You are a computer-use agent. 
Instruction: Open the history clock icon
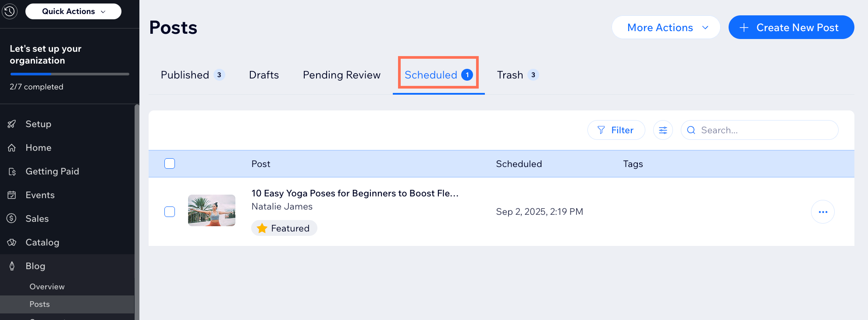point(10,11)
